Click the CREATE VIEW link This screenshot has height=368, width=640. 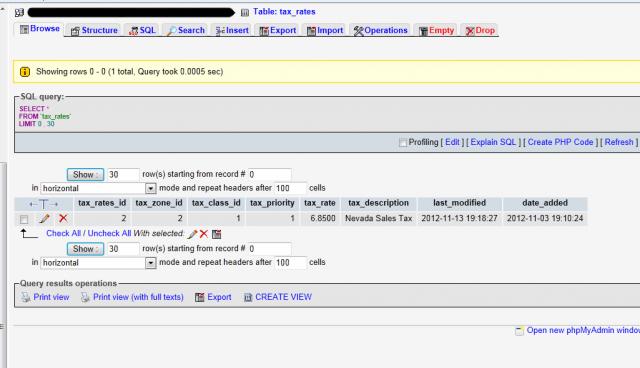(283, 297)
